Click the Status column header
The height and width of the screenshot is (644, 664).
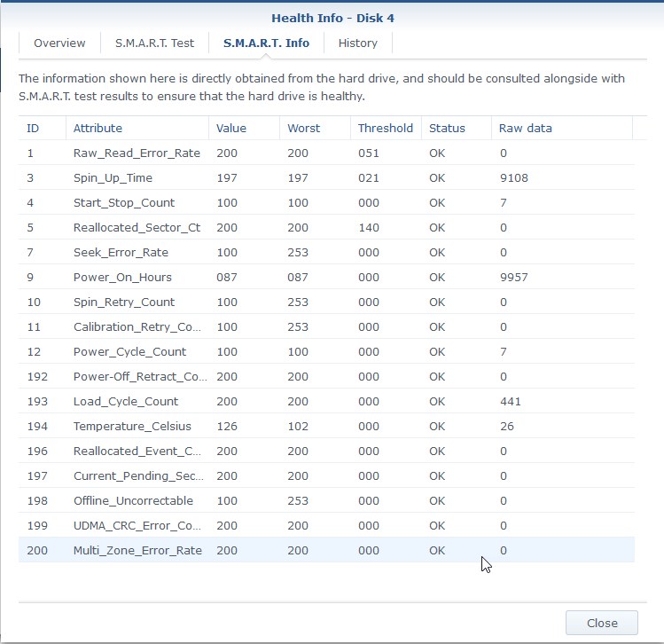click(x=457, y=128)
